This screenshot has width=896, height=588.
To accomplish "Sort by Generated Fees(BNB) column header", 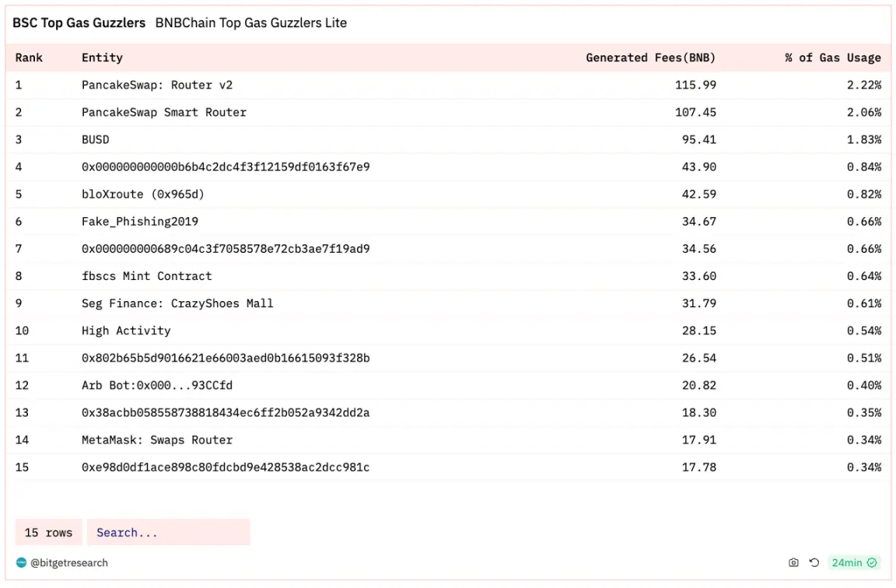I will click(x=651, y=58).
